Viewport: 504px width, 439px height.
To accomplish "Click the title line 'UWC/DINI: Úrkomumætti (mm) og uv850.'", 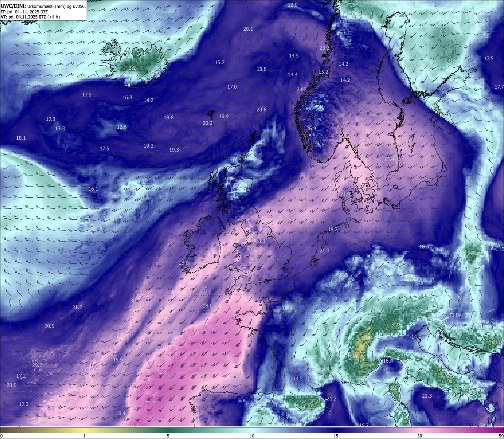I will coord(43,6).
